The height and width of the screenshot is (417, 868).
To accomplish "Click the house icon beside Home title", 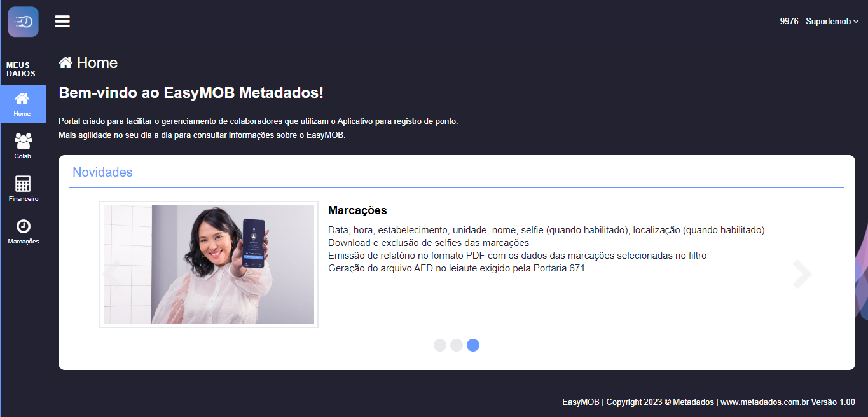I will (65, 62).
